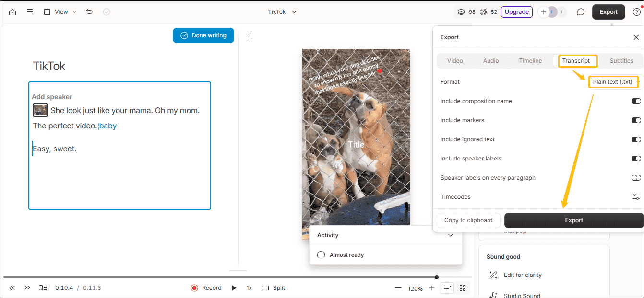
Task: Click the Record button
Action: [x=206, y=288]
